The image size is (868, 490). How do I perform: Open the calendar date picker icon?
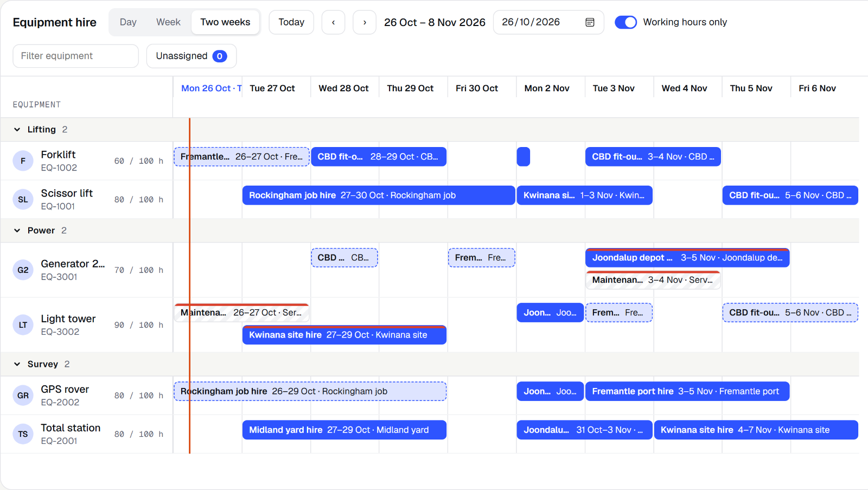point(590,22)
